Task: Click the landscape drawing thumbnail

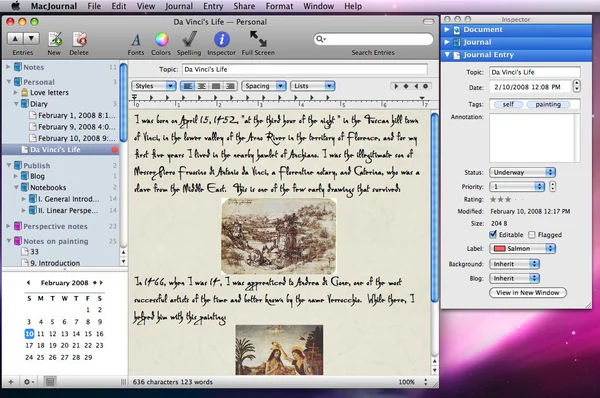Action: 279,236
